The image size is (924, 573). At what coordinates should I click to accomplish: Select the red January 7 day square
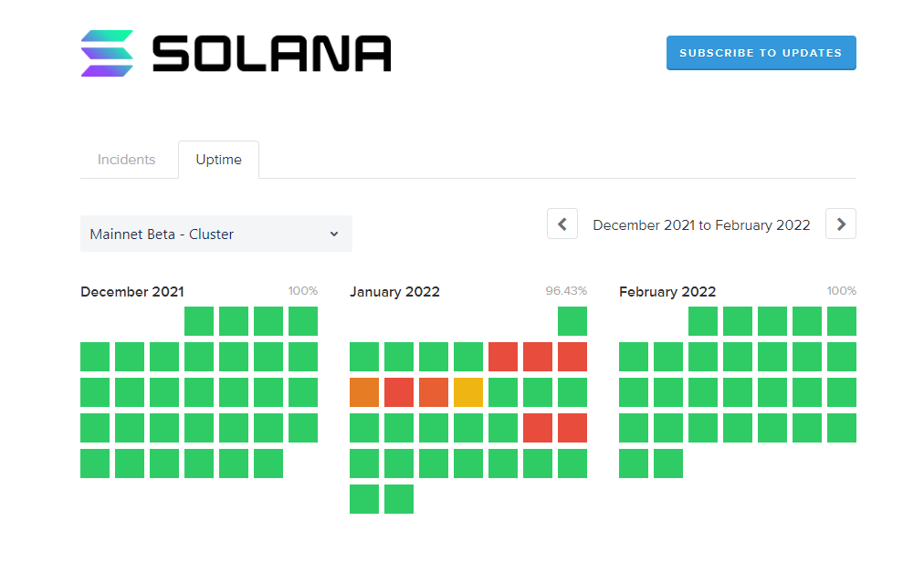[x=538, y=357]
